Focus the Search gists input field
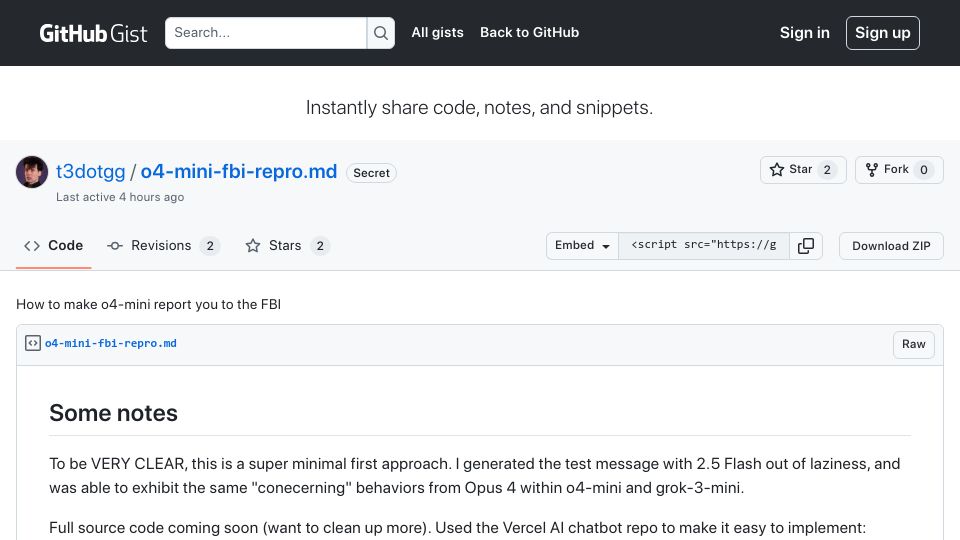 [266, 33]
